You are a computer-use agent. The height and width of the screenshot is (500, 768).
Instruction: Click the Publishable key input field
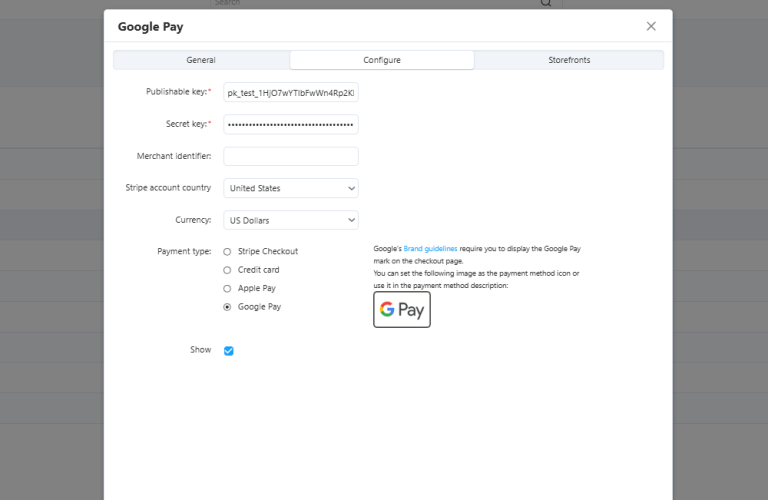[x=291, y=93]
